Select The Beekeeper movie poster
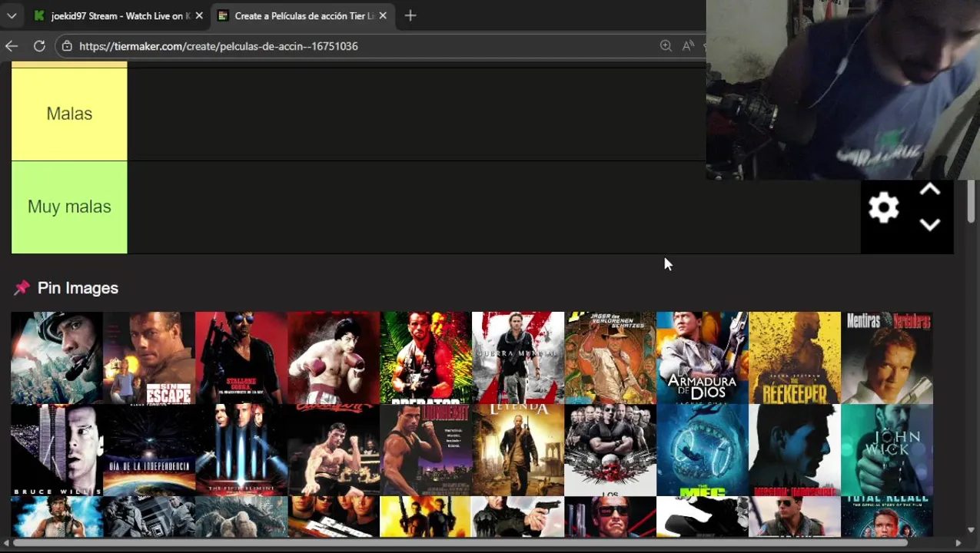This screenshot has height=553, width=980. [795, 358]
